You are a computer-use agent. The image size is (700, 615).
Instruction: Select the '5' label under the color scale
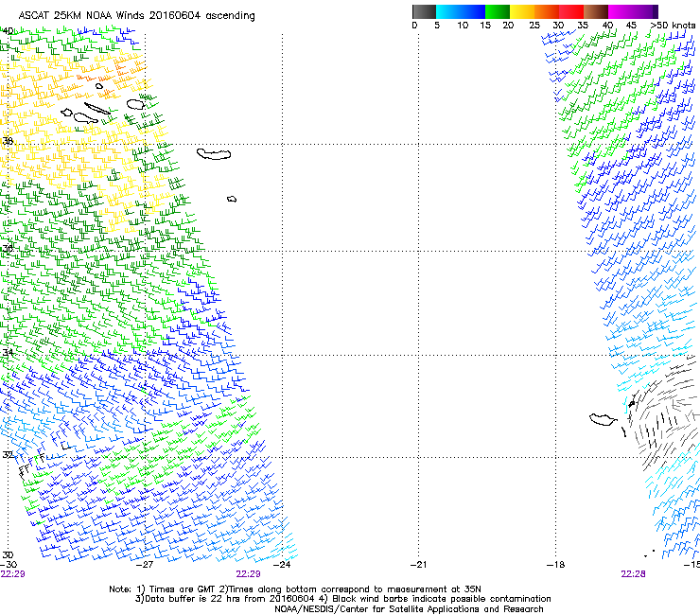[x=437, y=26]
